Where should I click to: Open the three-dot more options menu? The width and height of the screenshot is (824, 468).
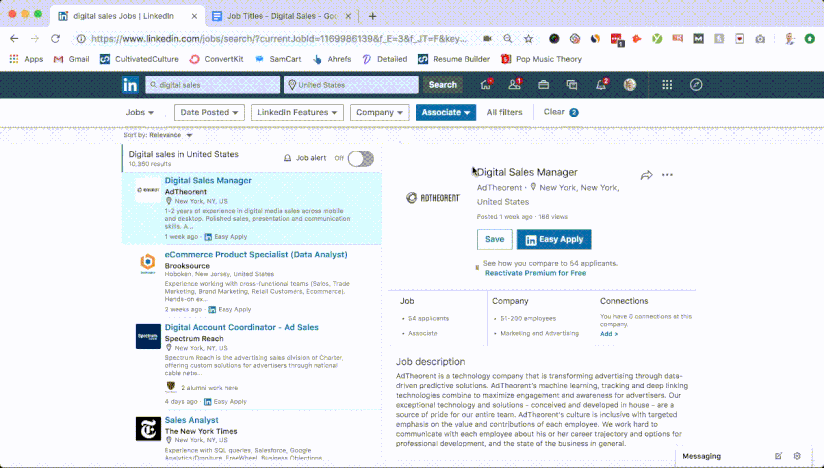(667, 175)
